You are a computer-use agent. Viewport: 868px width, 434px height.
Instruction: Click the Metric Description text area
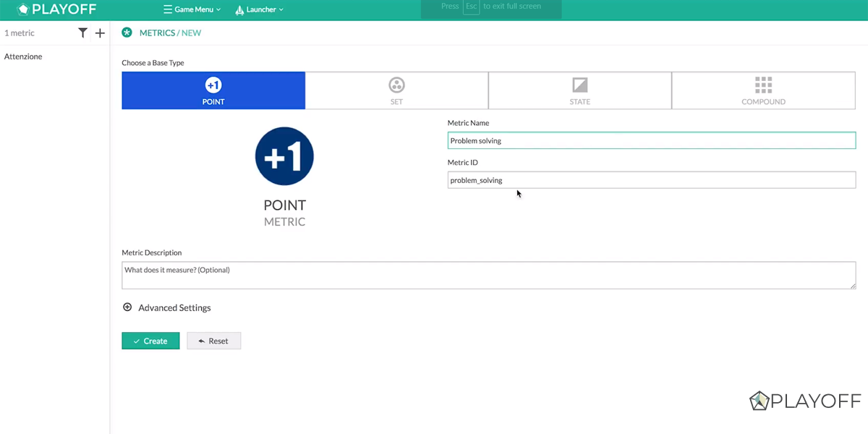[x=488, y=275]
